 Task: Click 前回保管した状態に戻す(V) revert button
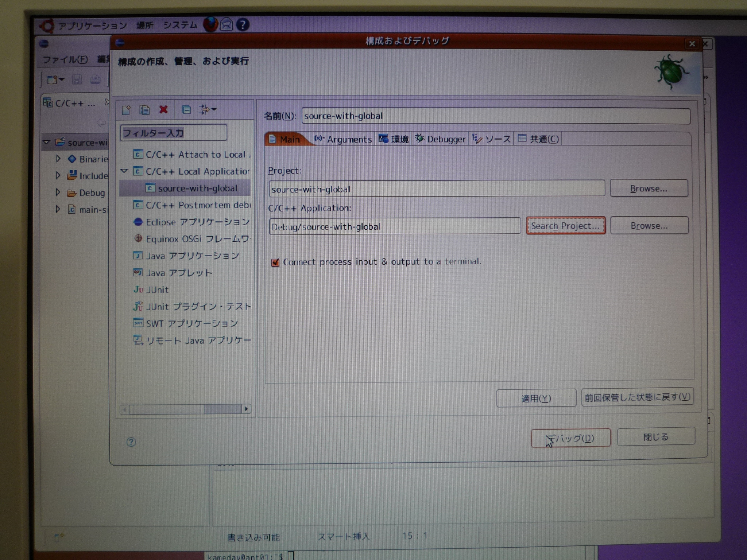tap(638, 397)
